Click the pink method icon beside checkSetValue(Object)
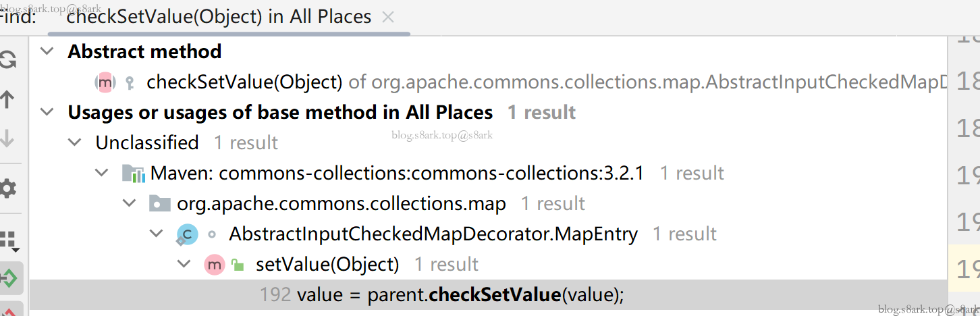 [105, 82]
